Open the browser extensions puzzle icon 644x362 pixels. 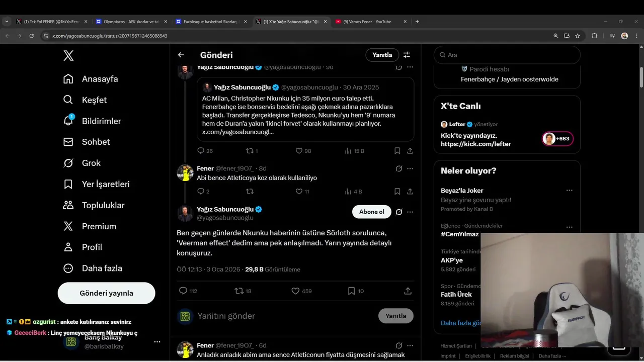594,36
